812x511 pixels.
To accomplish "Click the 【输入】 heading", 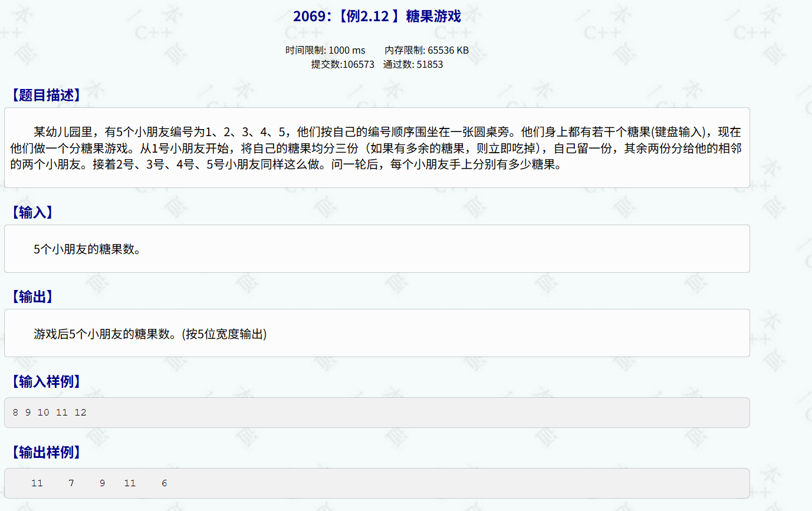I will point(32,212).
